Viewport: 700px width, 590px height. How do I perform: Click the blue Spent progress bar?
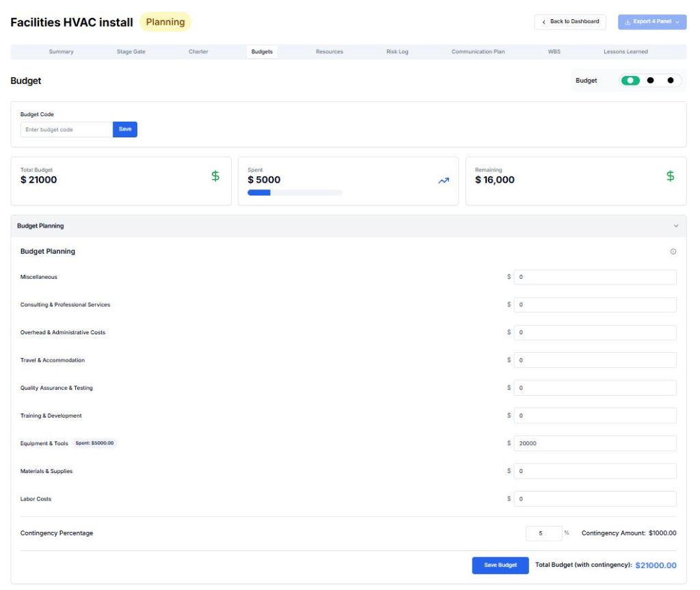point(260,192)
